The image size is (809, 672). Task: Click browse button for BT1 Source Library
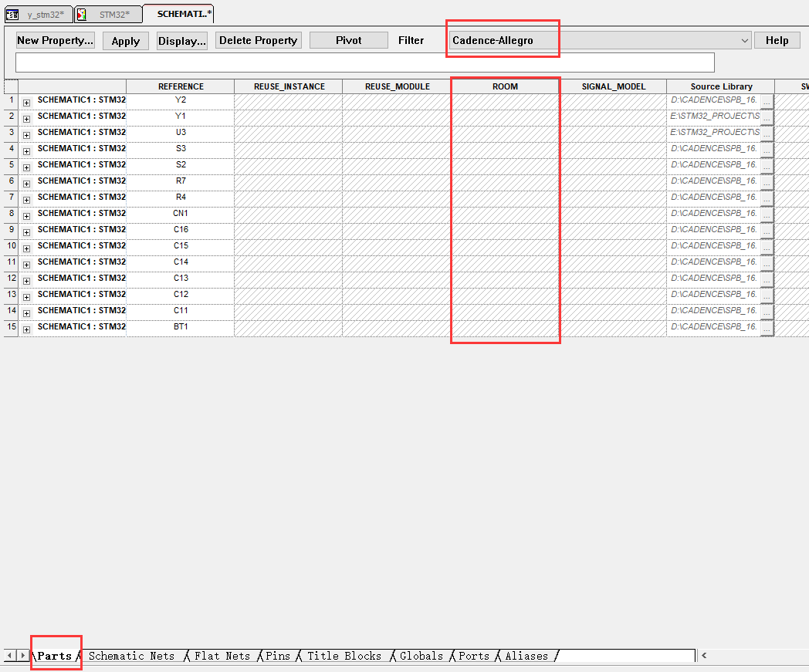(767, 328)
